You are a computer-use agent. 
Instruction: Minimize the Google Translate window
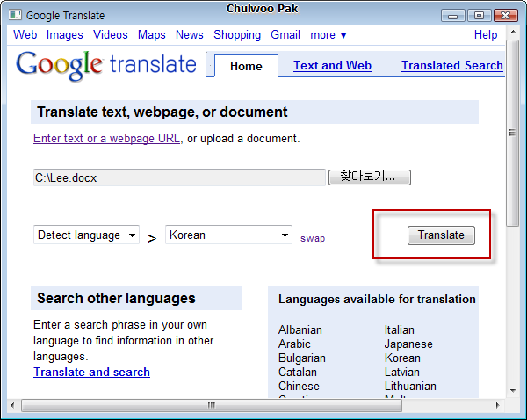[x=452, y=16]
